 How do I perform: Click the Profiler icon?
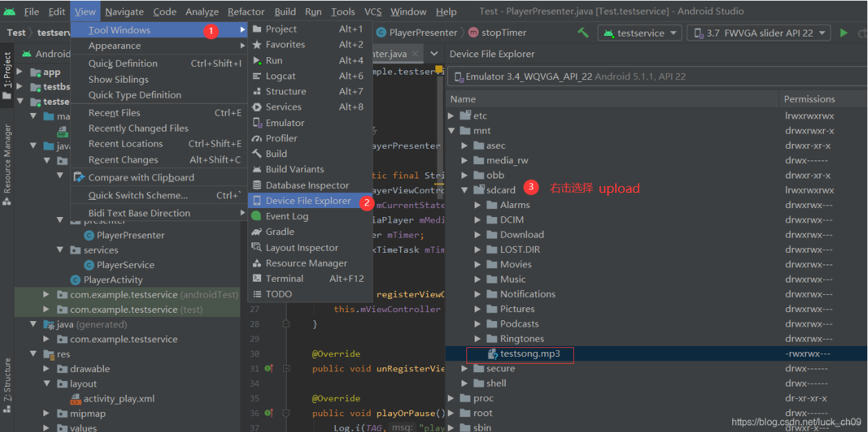coord(257,138)
